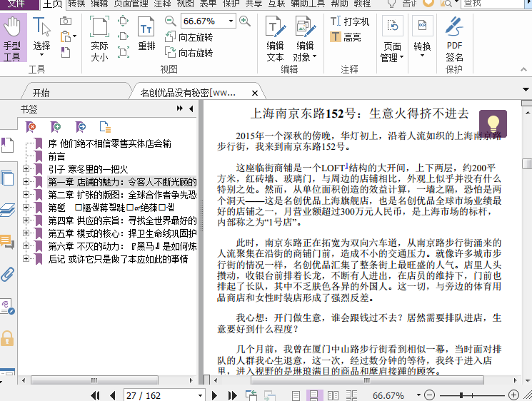
Task: Click the lightbulb tip button
Action: coord(493,123)
